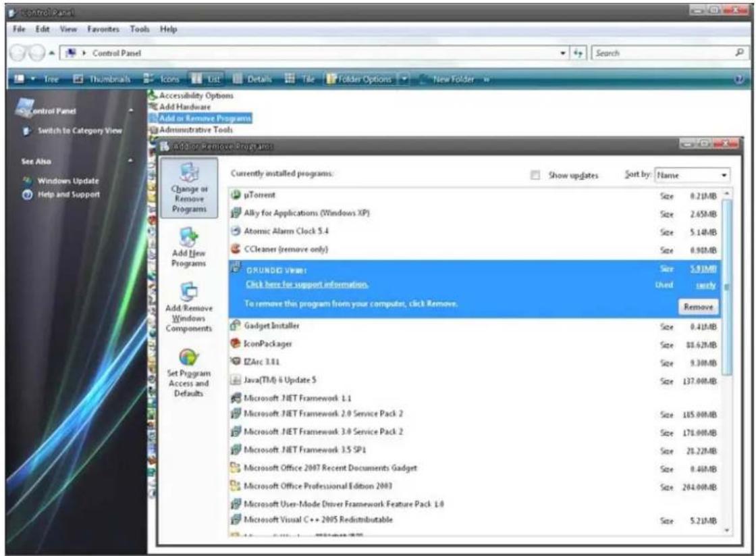The height and width of the screenshot is (556, 756).
Task: Open Help and Support link
Action: pos(68,195)
